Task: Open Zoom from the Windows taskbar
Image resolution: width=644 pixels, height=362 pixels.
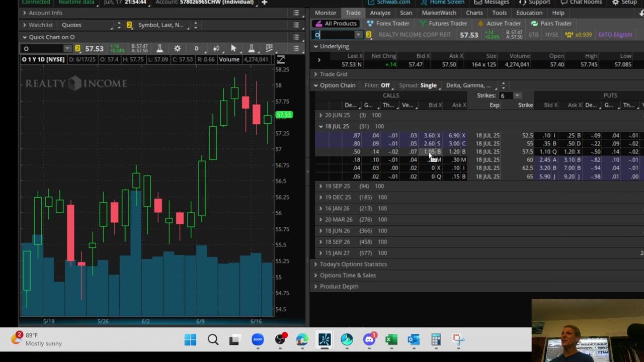Action: click(x=258, y=340)
